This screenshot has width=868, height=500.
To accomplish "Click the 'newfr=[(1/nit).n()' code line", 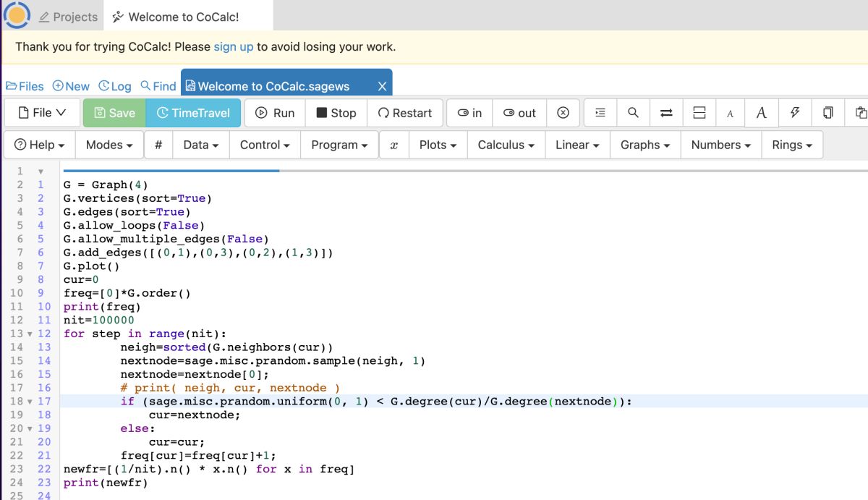I will (209, 469).
